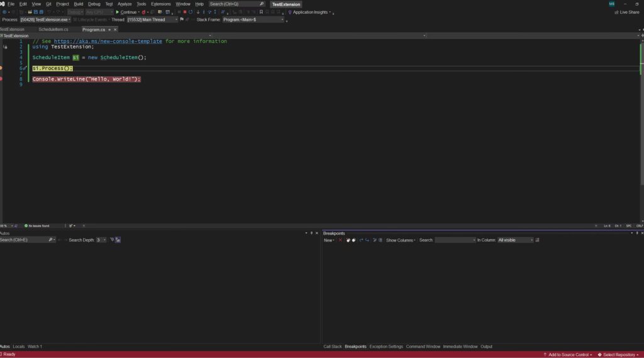Delete selected breakpoint with red X icon
The image size is (644, 358).
(x=341, y=240)
